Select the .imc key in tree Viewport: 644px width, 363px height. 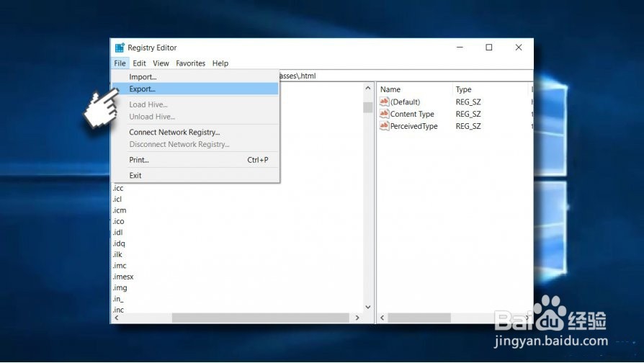[120, 266]
